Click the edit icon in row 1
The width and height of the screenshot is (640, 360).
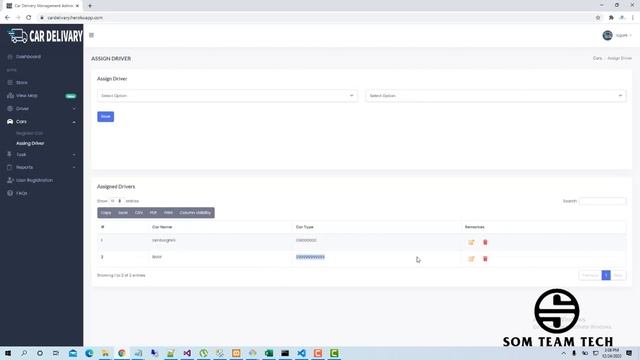coord(471,242)
